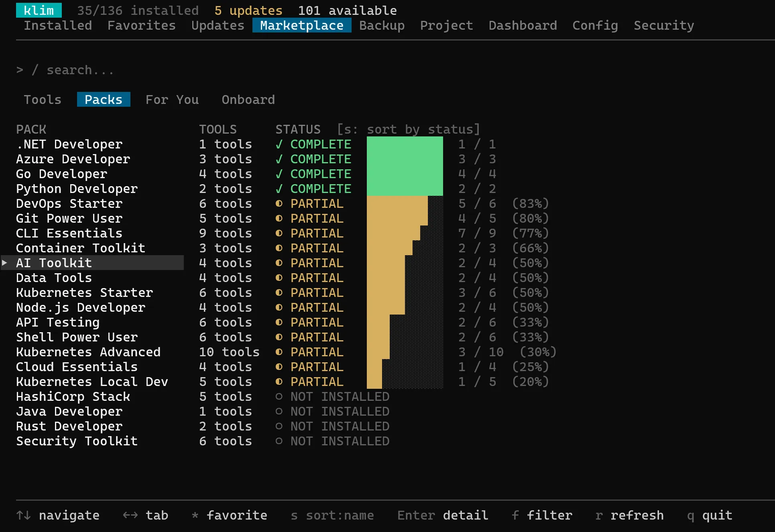Click the empty circle icon for HashiCorp Stack
775x532 pixels.
(x=279, y=396)
